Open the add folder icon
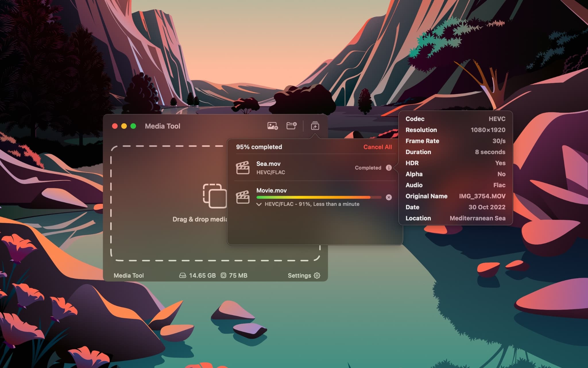The image size is (588, 368). (291, 126)
